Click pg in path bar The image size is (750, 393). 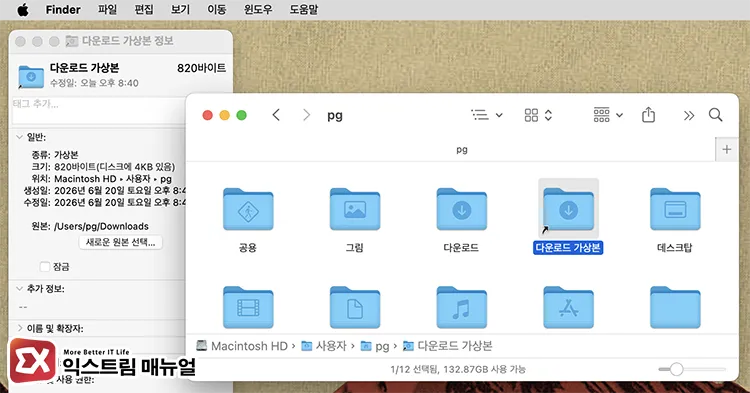coord(375,346)
